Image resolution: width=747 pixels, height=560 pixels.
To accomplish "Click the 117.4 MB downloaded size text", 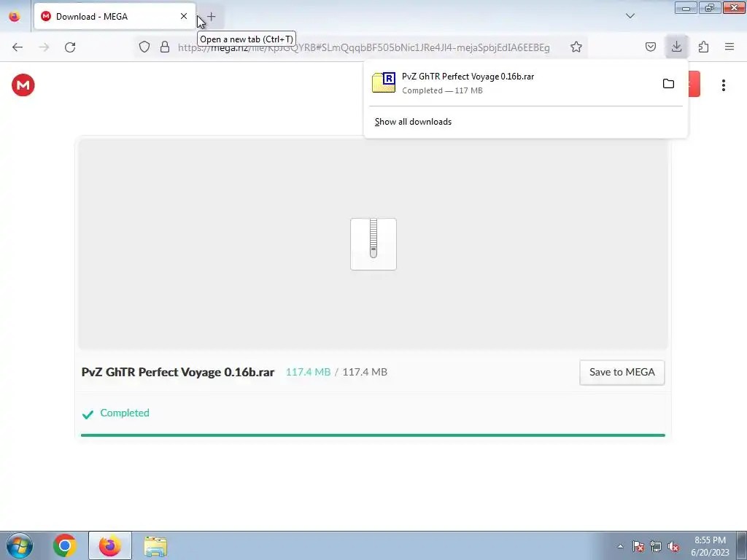I will (x=308, y=372).
